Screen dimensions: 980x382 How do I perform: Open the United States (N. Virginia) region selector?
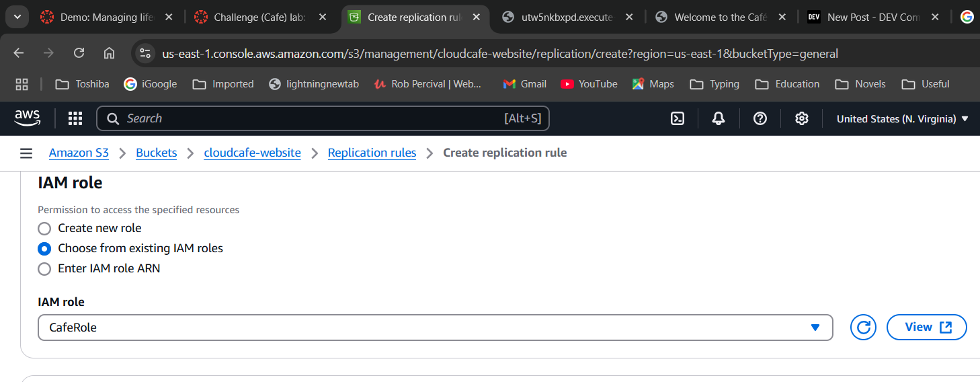coord(903,119)
